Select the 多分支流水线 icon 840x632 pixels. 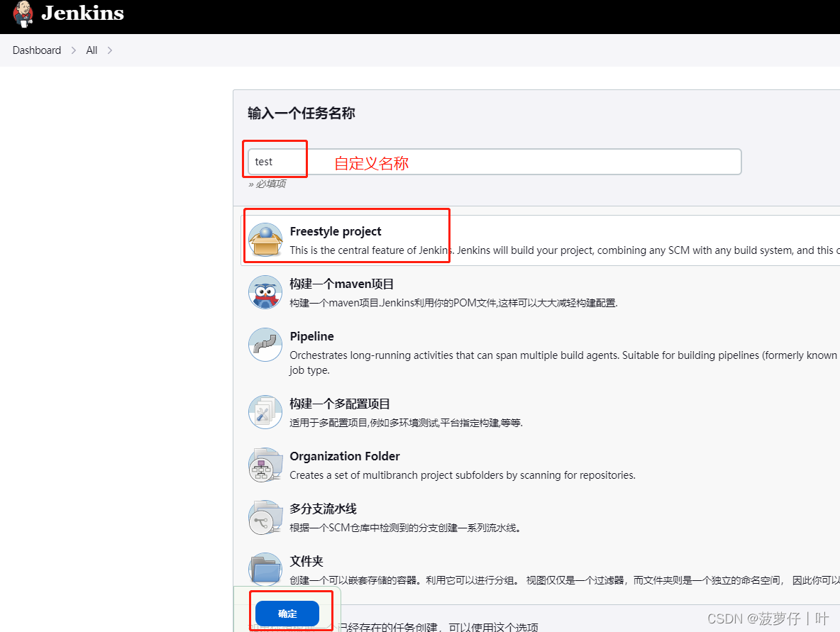tap(265, 517)
